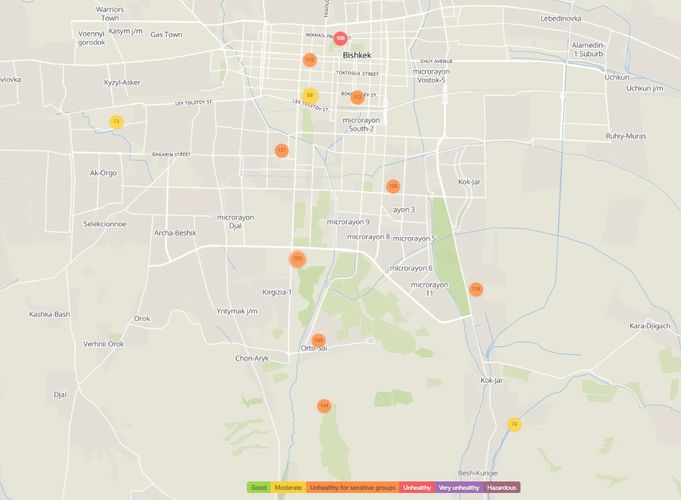Screen dimensions: 681x500
Task: Select the Hazardous legend item
Action: (x=502, y=487)
